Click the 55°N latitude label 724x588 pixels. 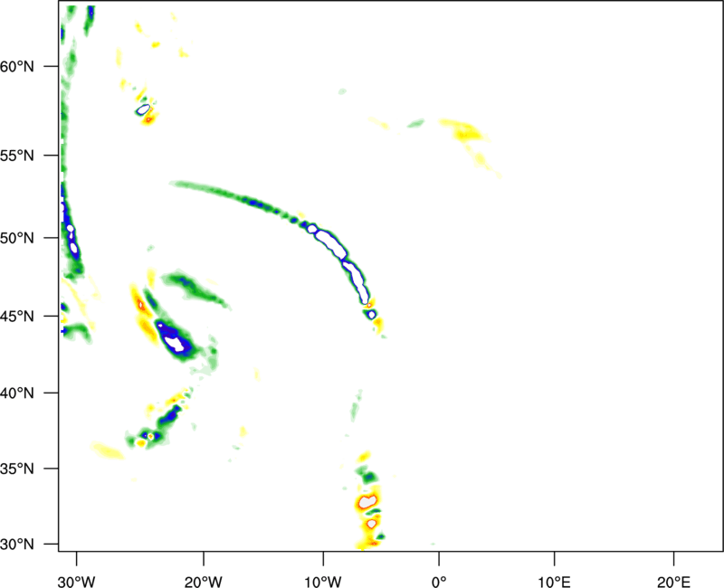click(x=17, y=156)
